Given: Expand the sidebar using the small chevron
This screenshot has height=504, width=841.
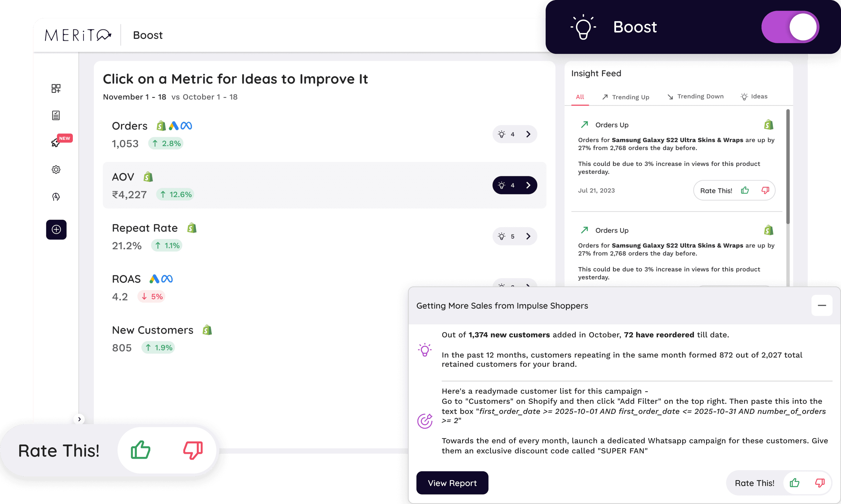Looking at the screenshot, I should pyautogui.click(x=79, y=419).
